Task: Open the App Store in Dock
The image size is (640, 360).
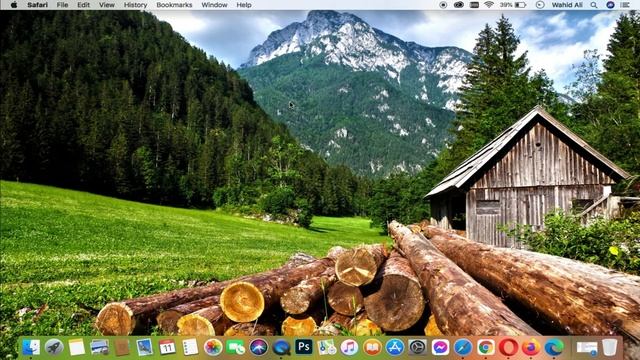Action: 395,347
